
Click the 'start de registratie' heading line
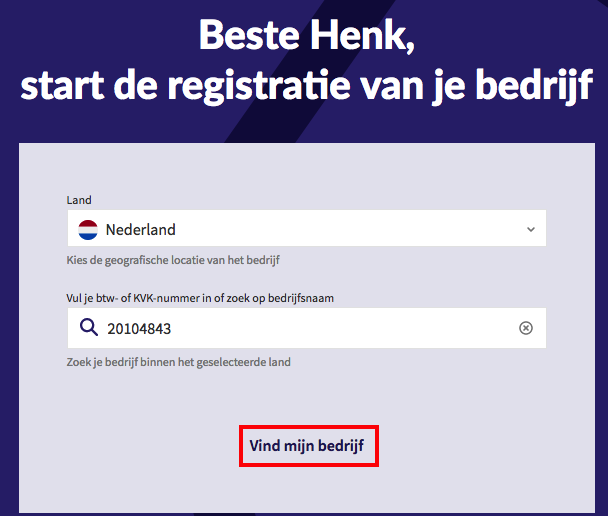(x=305, y=85)
